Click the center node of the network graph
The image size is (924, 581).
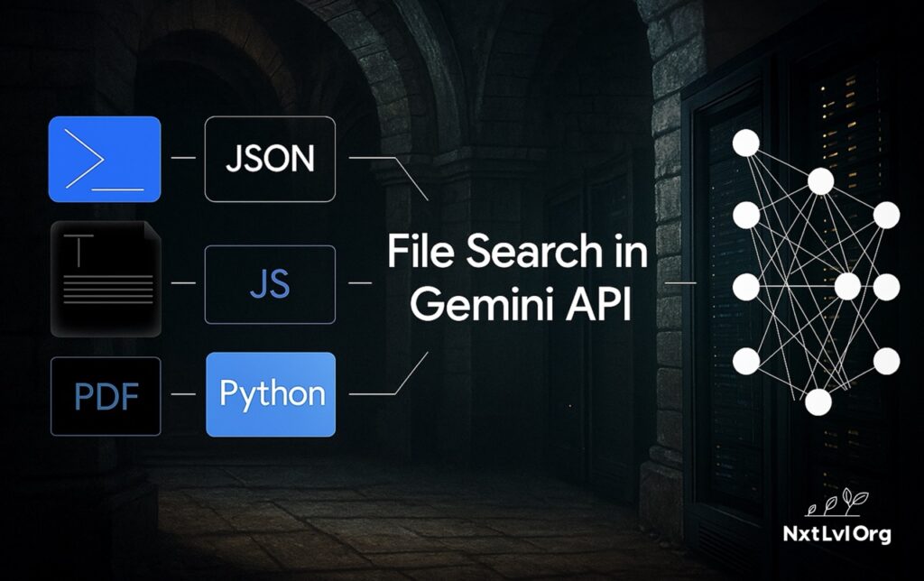tap(849, 287)
